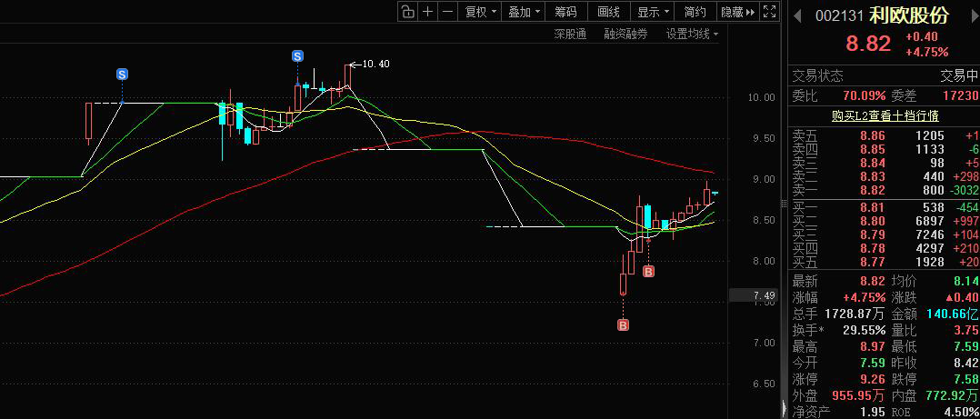Viewport: 980px width, 419px height.
Task: Click the S marker above 10.40 peak
Action: 297,56
